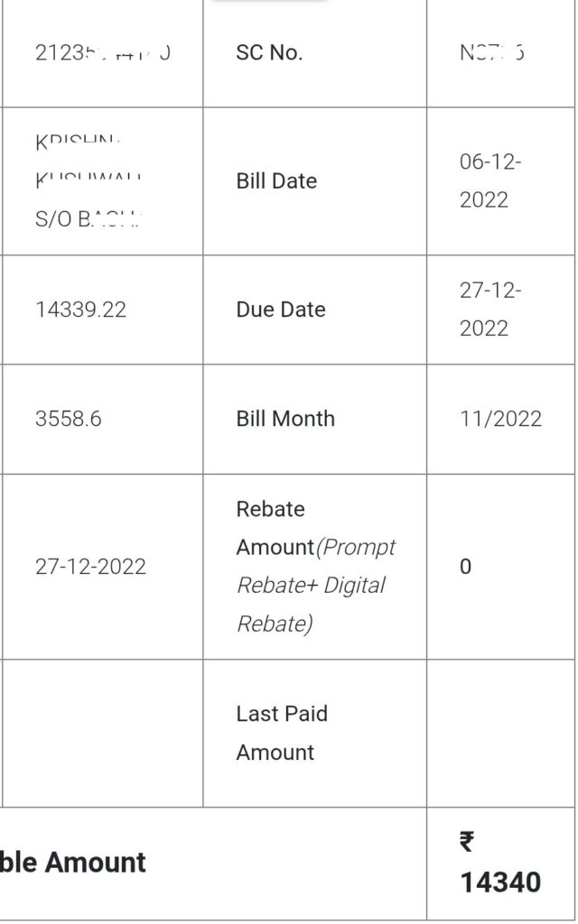The image size is (578, 924).
Task: Click the Bill Month label
Action: [285, 419]
